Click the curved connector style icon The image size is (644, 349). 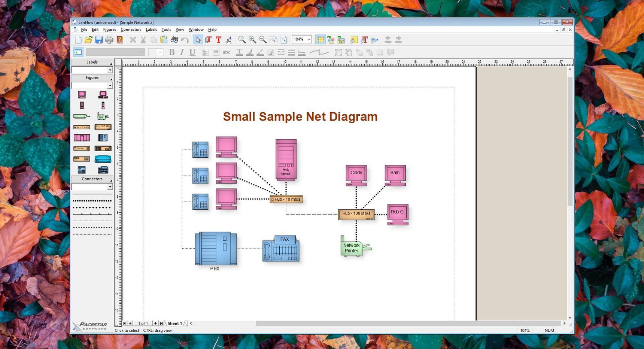319,52
